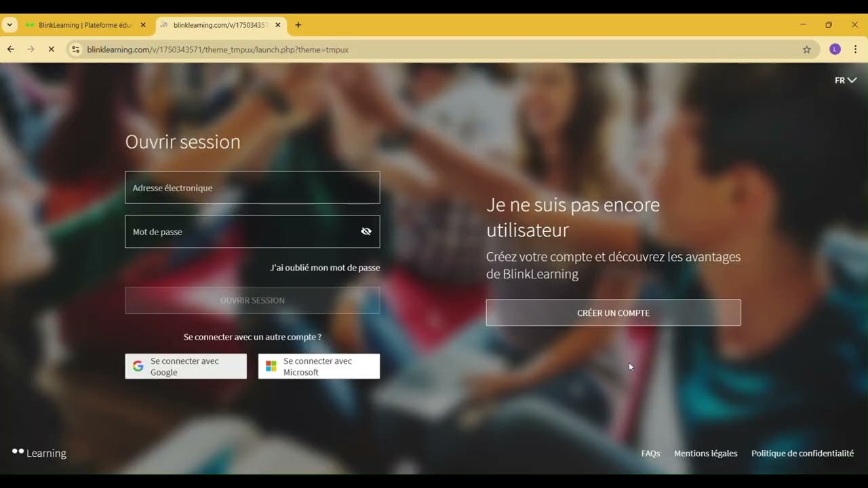The image size is (868, 488).
Task: Click the Mot de passe input field
Action: [252, 232]
